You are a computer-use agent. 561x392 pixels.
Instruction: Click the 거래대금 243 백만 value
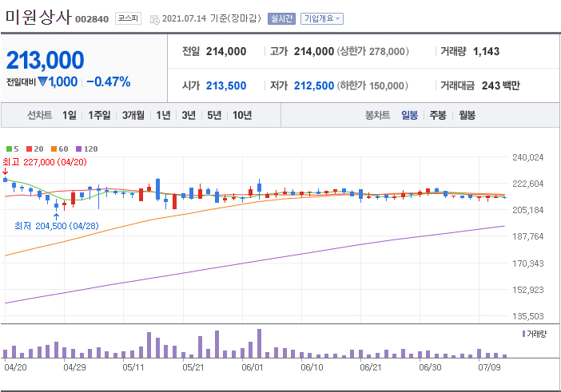(500, 85)
